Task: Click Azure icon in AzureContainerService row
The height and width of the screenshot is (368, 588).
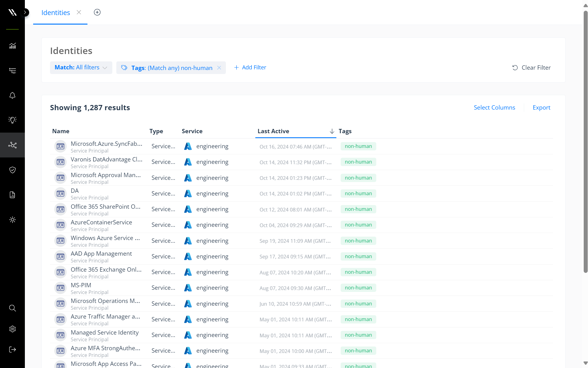Action: tap(188, 225)
